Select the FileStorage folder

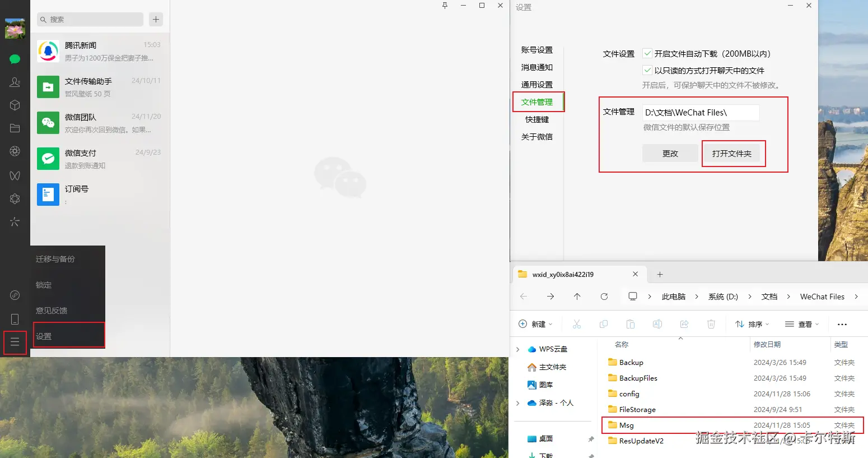click(x=733, y=409)
